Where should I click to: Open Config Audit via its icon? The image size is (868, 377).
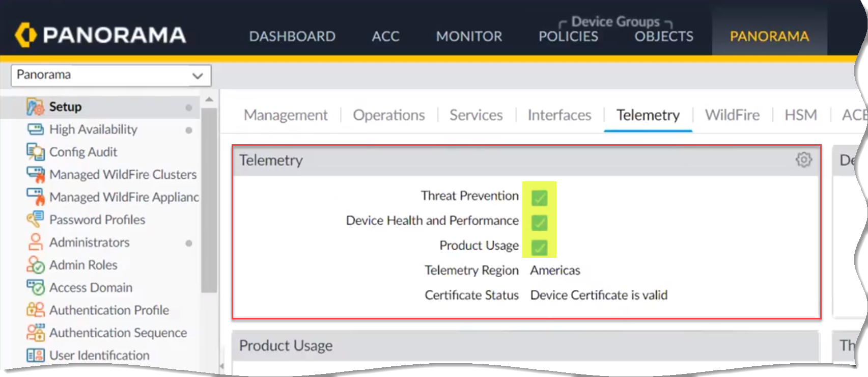(x=35, y=152)
